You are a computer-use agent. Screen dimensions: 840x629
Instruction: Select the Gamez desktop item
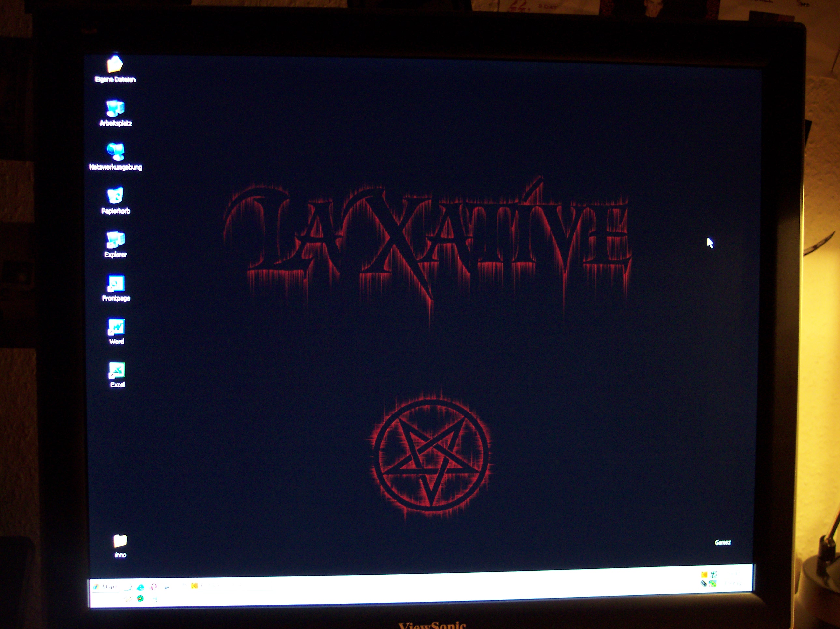[x=722, y=542]
